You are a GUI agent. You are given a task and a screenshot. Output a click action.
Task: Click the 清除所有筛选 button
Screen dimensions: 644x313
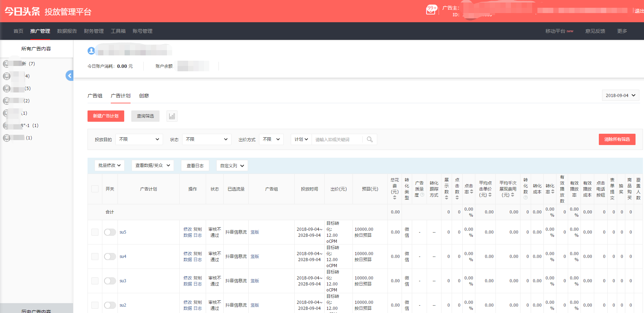point(617,139)
